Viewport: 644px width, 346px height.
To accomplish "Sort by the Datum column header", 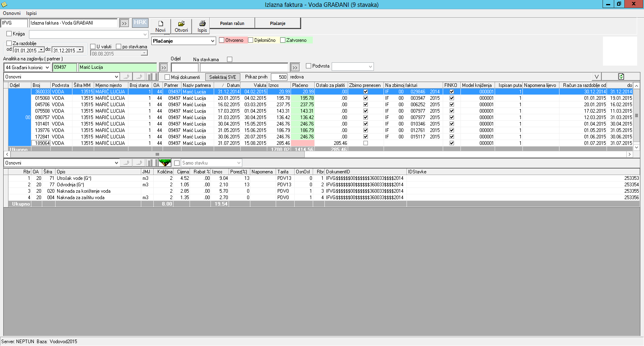I will tap(227, 85).
